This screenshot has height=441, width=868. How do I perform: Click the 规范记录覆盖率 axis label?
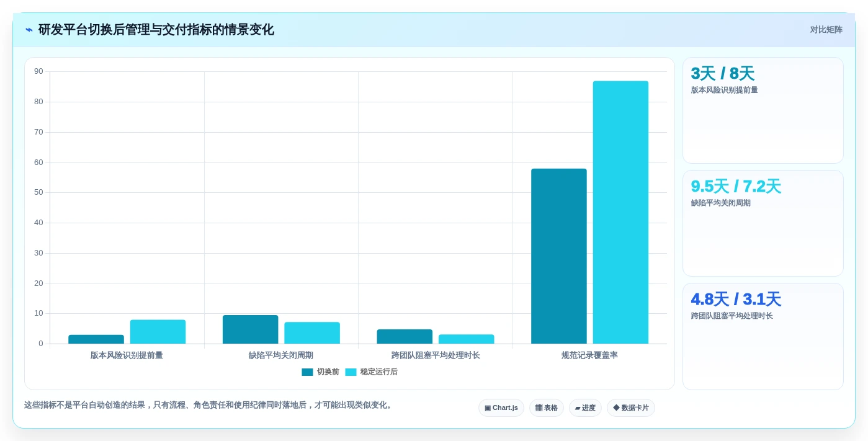(589, 355)
